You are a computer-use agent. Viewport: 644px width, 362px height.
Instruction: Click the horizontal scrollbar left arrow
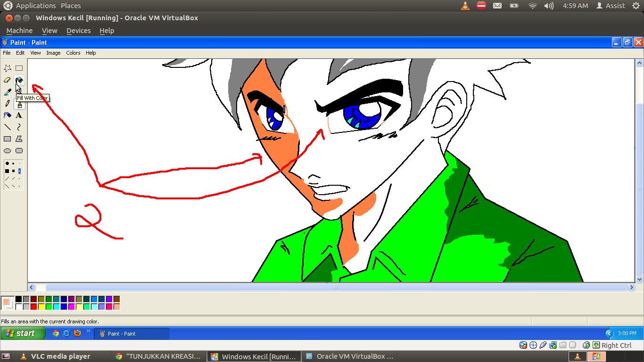pos(32,287)
